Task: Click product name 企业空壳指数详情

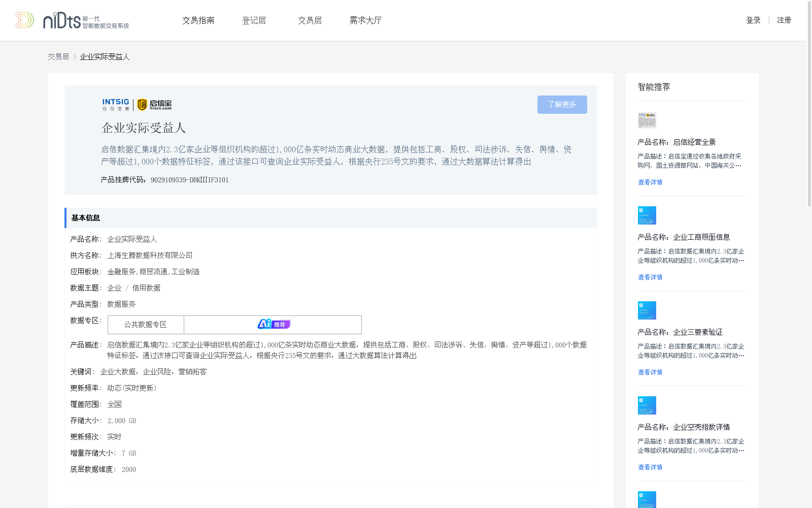Action: click(x=701, y=427)
